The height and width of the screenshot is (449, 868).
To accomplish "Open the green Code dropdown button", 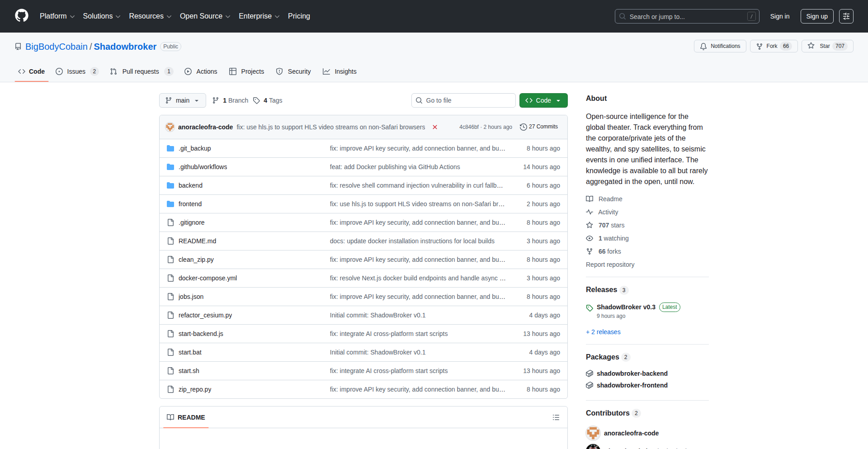I will click(x=543, y=100).
